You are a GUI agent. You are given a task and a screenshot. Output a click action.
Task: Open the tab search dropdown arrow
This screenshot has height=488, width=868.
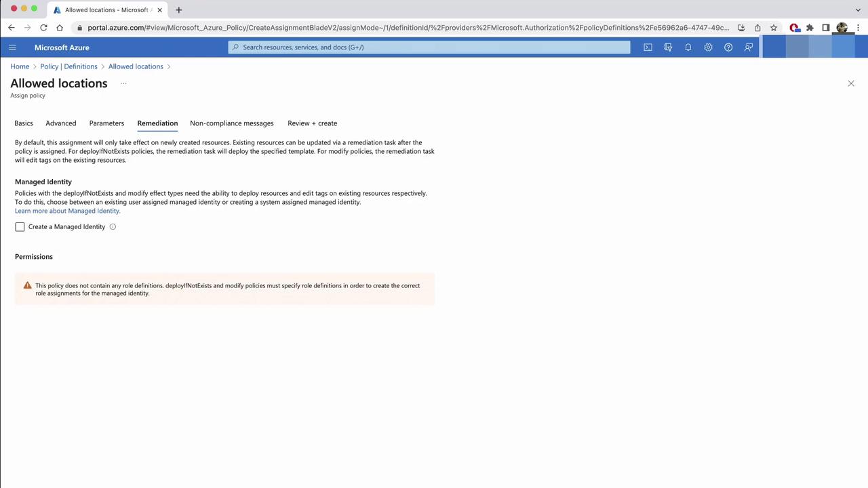(x=858, y=10)
